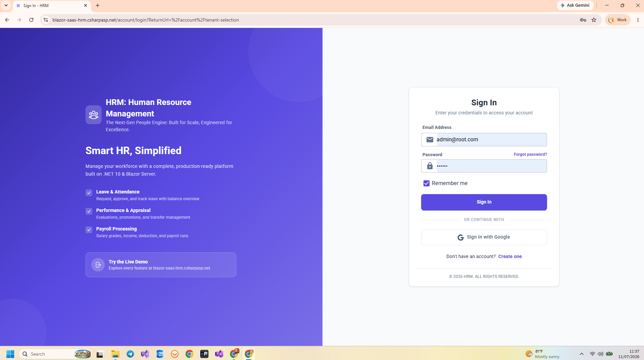Screen dimensions: 644x360
Task: Open Chrome's three-dot menu
Action: (x=638, y=20)
